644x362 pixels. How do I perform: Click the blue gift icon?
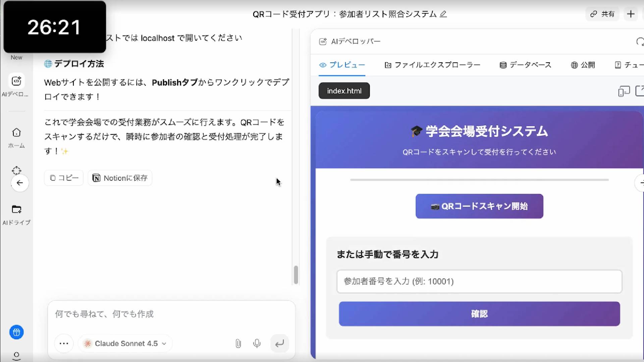pyautogui.click(x=16, y=332)
